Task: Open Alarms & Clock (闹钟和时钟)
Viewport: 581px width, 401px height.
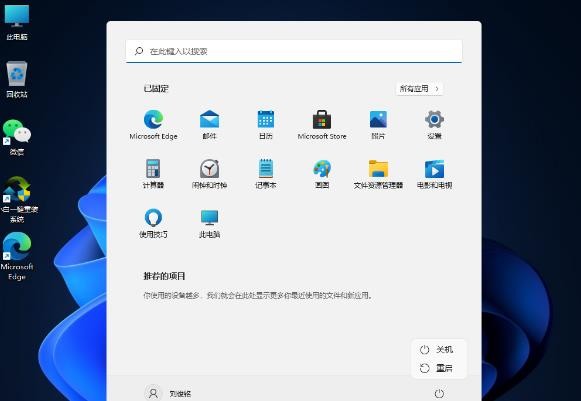Action: pos(209,174)
